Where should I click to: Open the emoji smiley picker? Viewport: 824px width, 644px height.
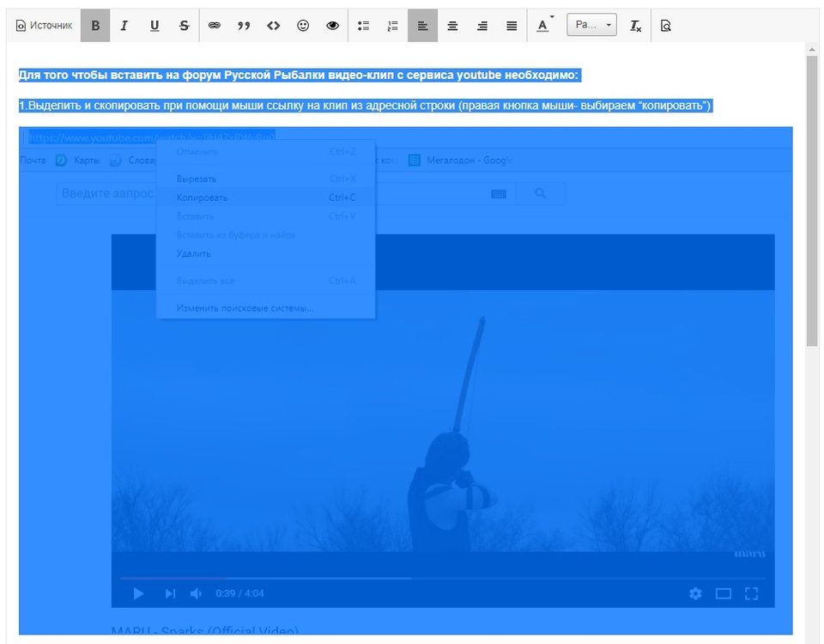(303, 26)
